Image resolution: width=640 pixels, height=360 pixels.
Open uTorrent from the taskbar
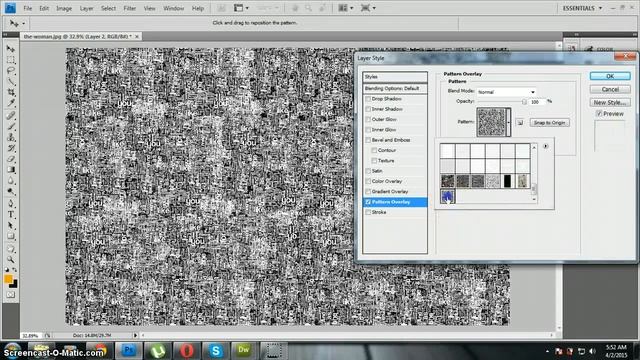click(x=158, y=350)
